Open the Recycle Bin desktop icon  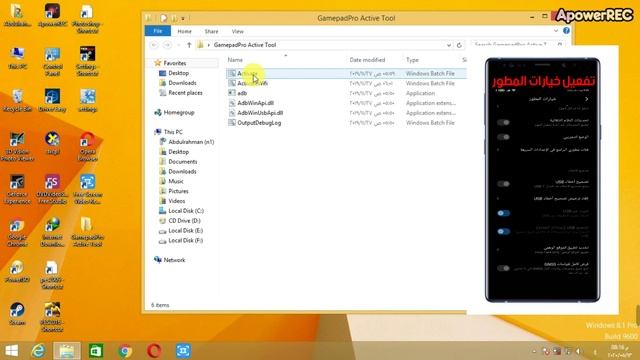click(x=17, y=100)
